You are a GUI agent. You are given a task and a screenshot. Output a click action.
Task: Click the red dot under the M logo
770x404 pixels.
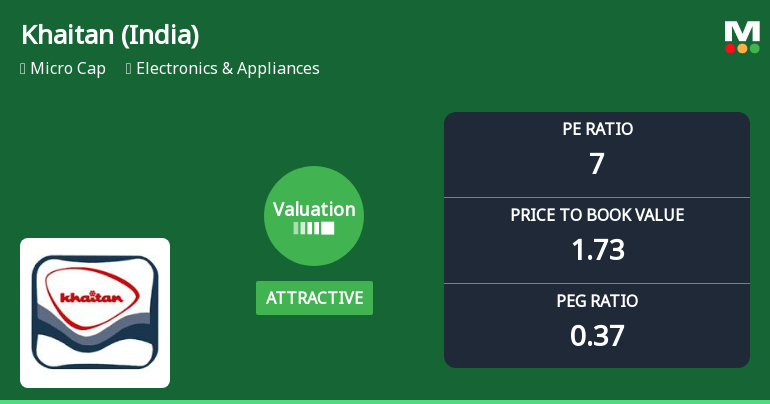(731, 48)
